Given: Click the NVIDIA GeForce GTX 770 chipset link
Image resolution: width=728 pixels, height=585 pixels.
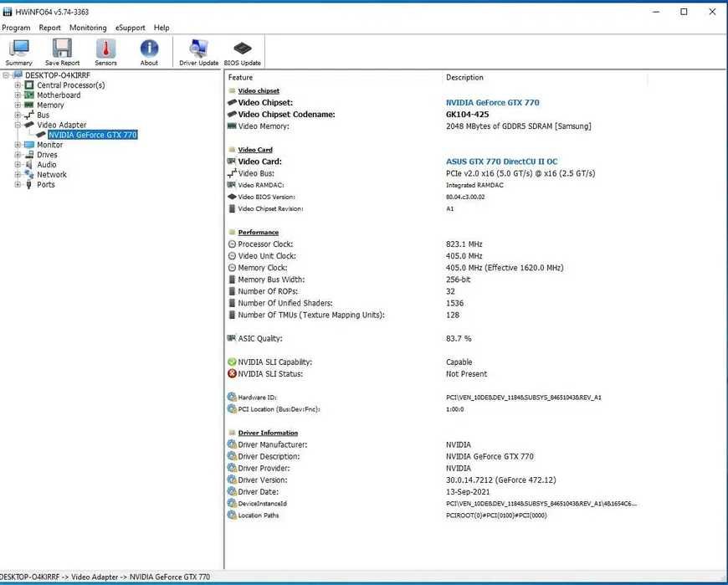Looking at the screenshot, I should pyautogui.click(x=493, y=103).
